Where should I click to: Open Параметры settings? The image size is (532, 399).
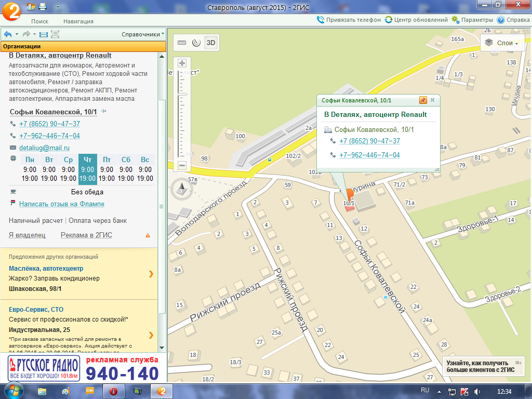click(x=472, y=20)
